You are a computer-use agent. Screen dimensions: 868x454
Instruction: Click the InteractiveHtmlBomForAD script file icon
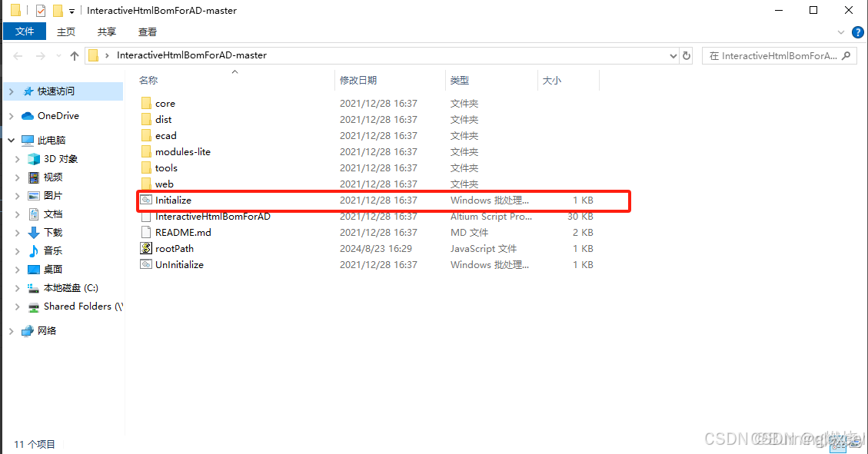point(146,216)
